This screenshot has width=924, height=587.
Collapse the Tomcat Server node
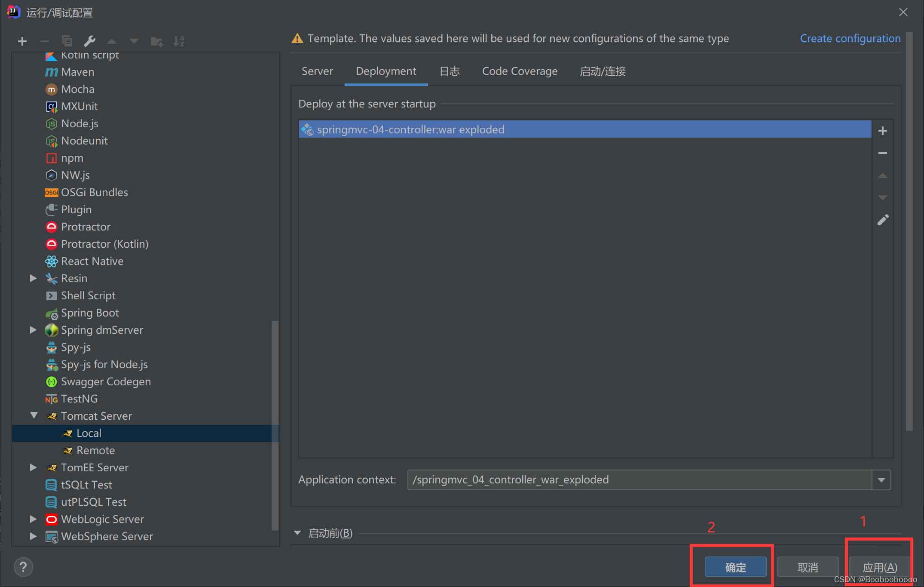[34, 415]
